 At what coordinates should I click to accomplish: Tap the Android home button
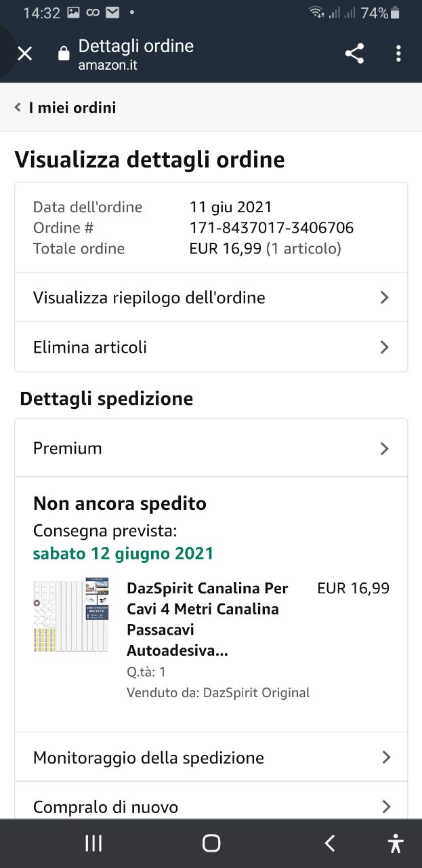[211, 843]
